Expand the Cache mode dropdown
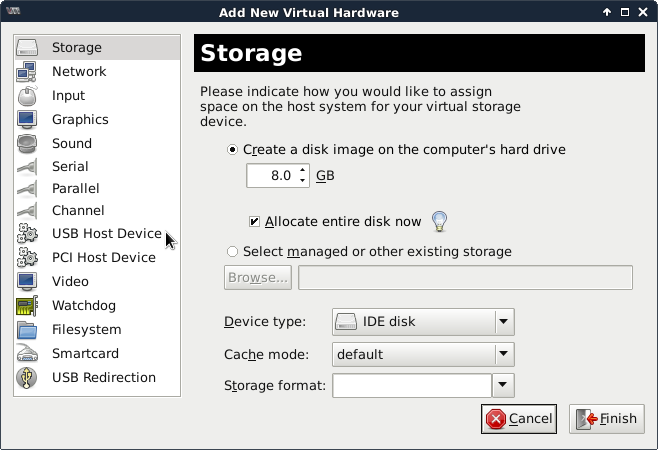The width and height of the screenshot is (658, 450). click(x=504, y=354)
